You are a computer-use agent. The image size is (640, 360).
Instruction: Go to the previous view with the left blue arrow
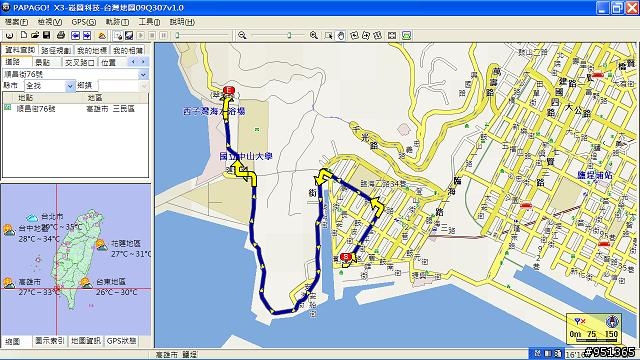[x=75, y=36]
